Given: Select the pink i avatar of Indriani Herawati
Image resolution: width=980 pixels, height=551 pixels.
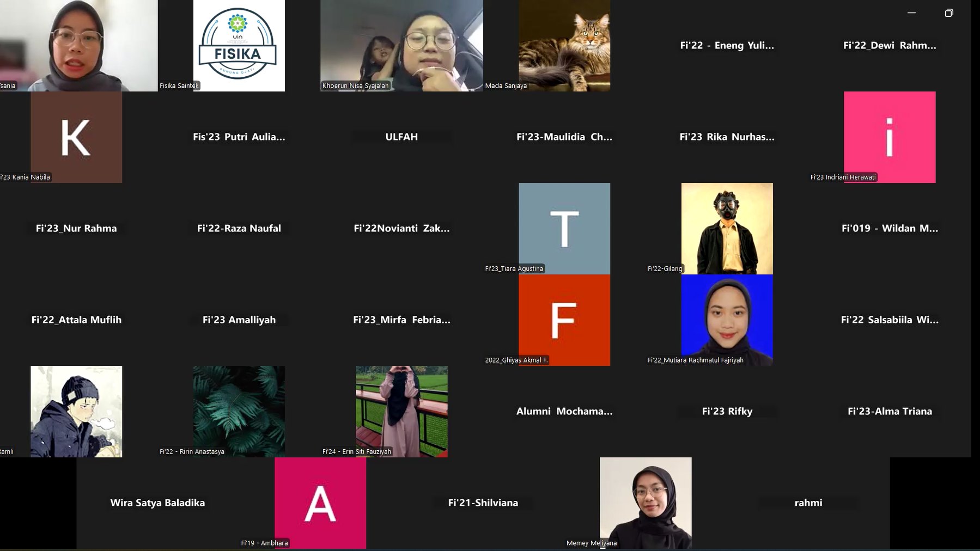Looking at the screenshot, I should (x=890, y=137).
